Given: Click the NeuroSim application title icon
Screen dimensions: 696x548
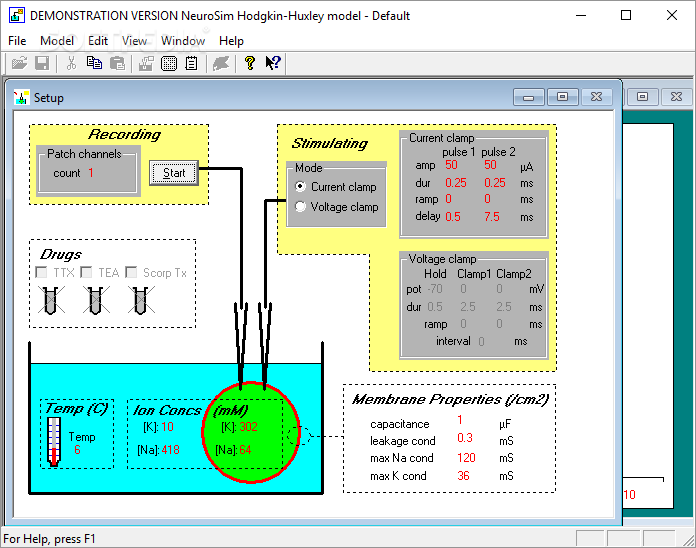Looking at the screenshot, I should click(17, 16).
